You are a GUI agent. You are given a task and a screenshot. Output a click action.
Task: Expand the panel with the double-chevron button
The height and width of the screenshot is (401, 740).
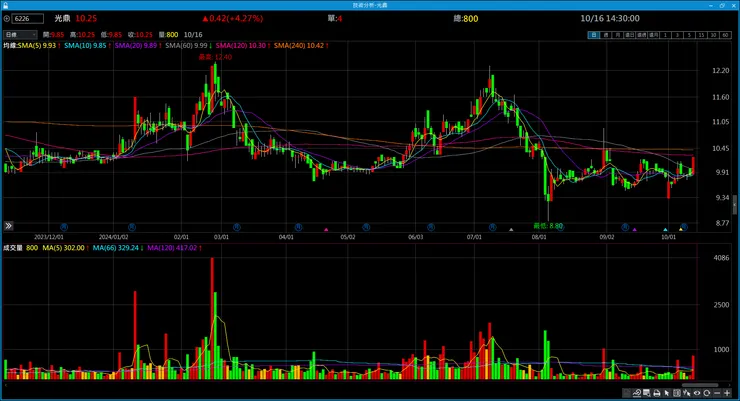click(8, 226)
